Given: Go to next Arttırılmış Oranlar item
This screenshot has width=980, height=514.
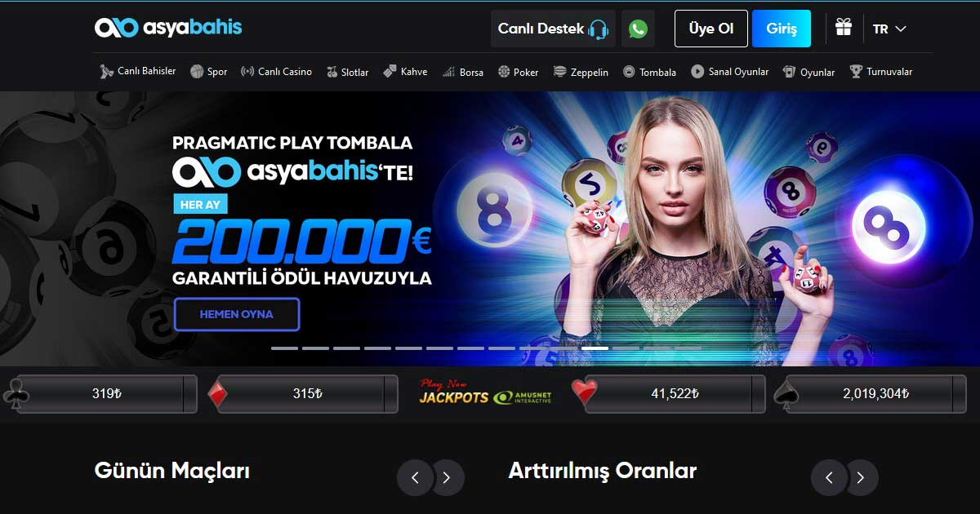Looking at the screenshot, I should click(x=860, y=478).
